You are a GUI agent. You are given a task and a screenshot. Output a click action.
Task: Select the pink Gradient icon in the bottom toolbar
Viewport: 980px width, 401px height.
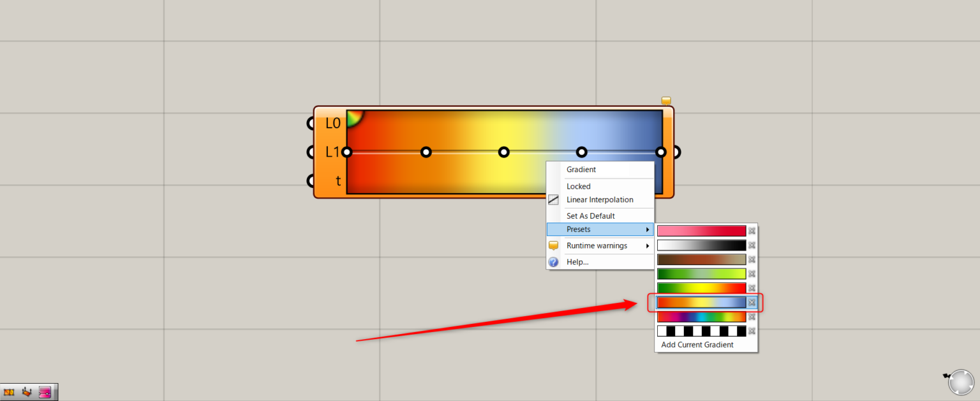click(45, 392)
